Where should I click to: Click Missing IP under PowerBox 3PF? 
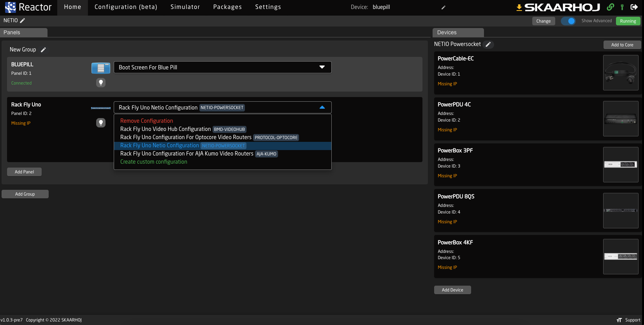[x=447, y=176]
